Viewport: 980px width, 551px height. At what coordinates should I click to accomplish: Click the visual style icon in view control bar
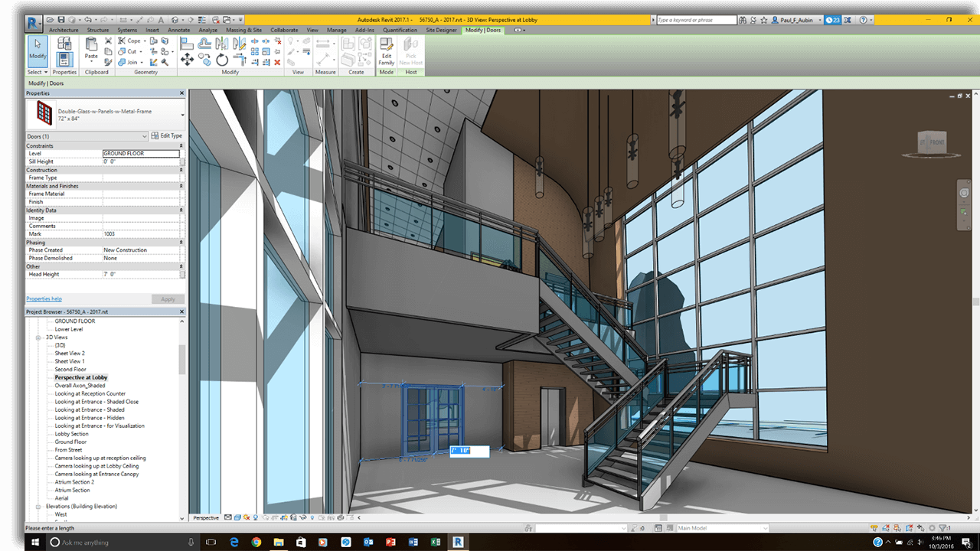click(237, 517)
